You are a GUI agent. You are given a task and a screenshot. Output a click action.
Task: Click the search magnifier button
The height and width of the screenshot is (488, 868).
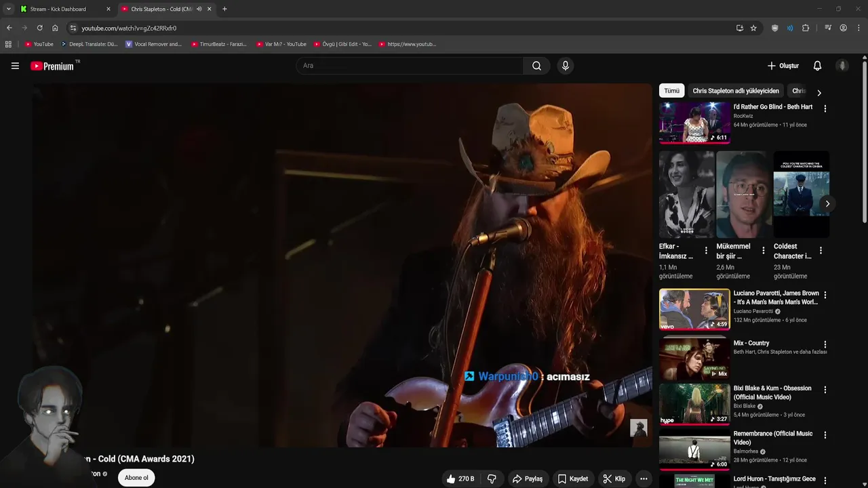tap(536, 66)
